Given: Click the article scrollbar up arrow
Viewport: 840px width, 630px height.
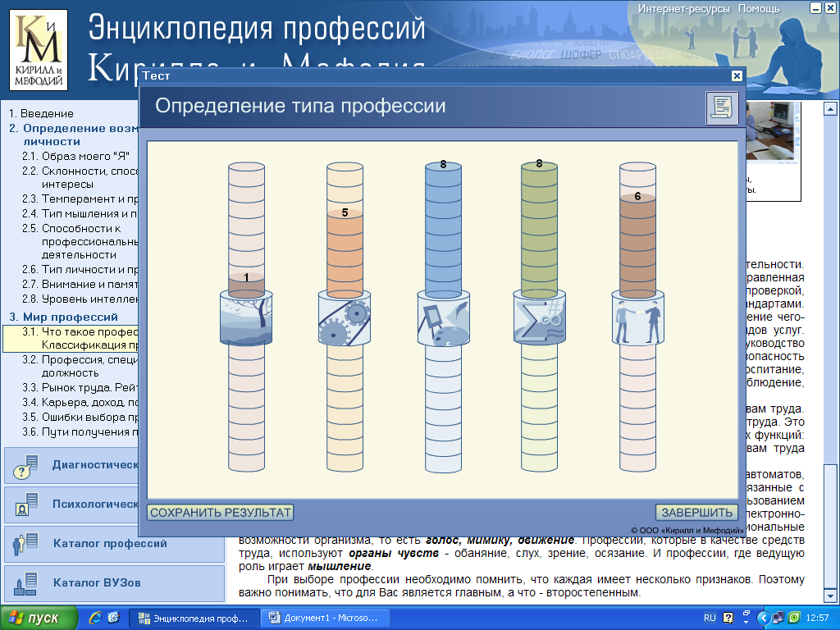Looking at the screenshot, I should (x=830, y=109).
